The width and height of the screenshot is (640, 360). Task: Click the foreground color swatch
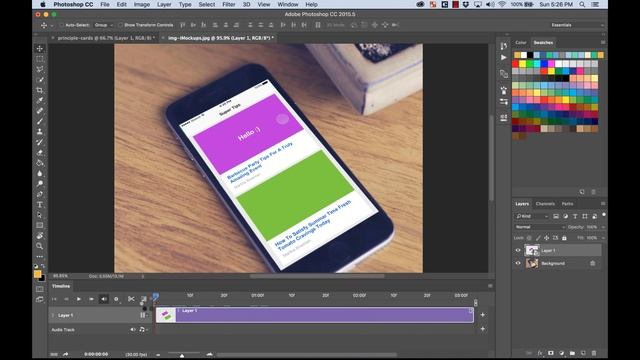[x=38, y=274]
